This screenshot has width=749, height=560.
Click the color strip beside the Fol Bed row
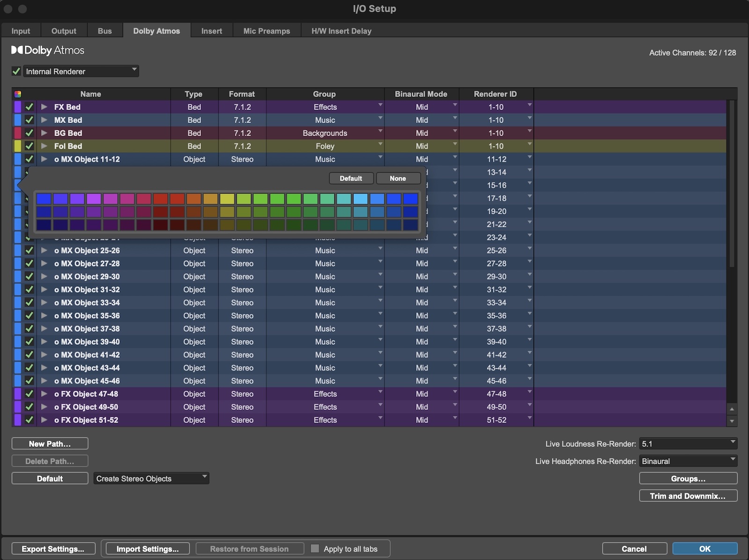[x=18, y=146]
